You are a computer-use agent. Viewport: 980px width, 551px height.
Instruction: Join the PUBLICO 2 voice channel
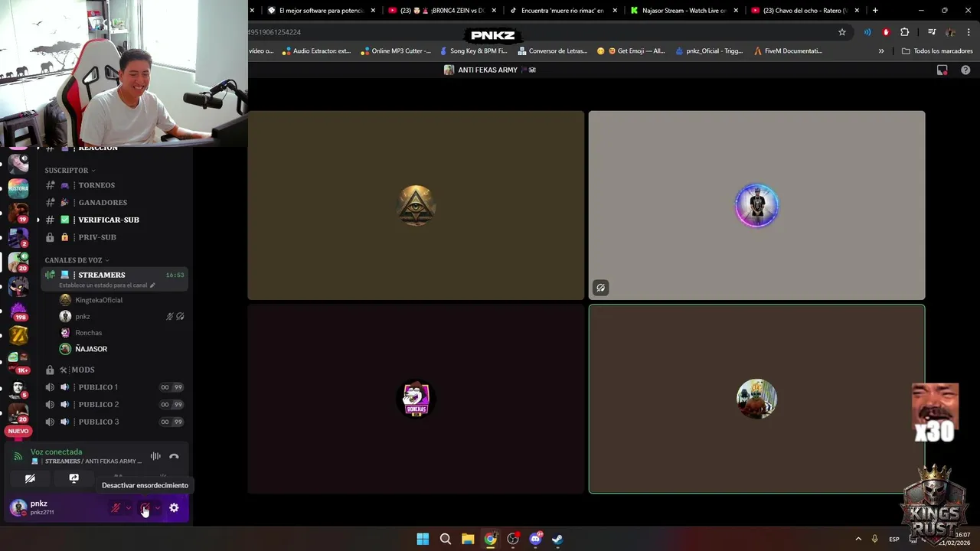click(115, 404)
